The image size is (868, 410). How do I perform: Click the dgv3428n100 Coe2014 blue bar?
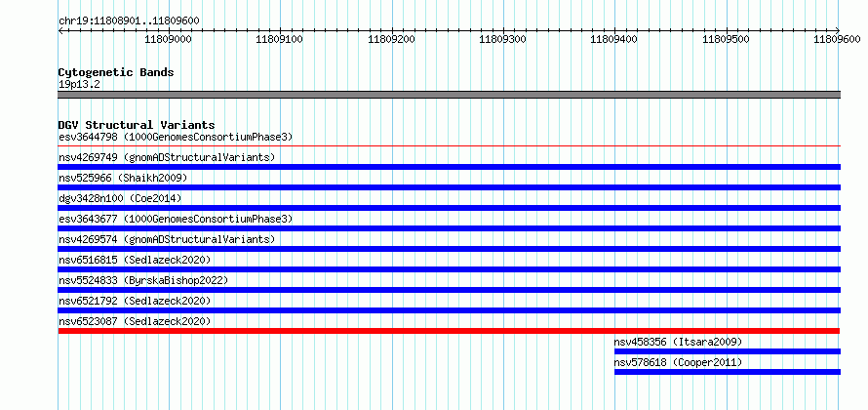pyautogui.click(x=449, y=208)
